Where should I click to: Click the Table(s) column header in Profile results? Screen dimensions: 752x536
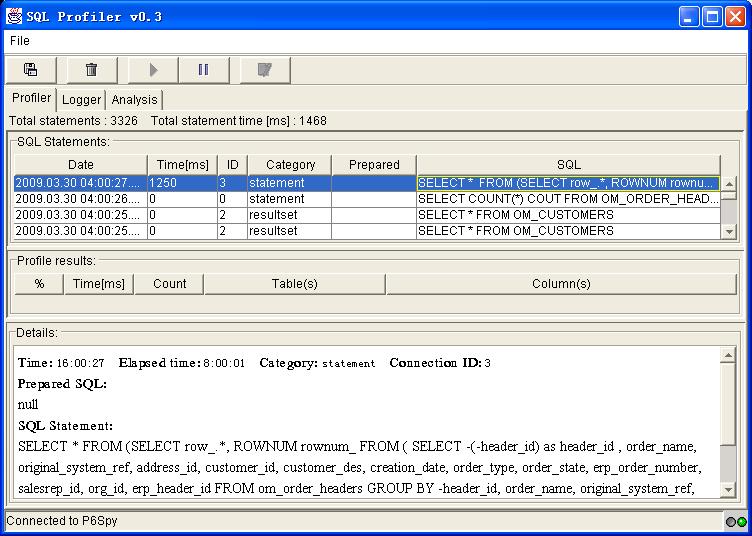tap(294, 284)
